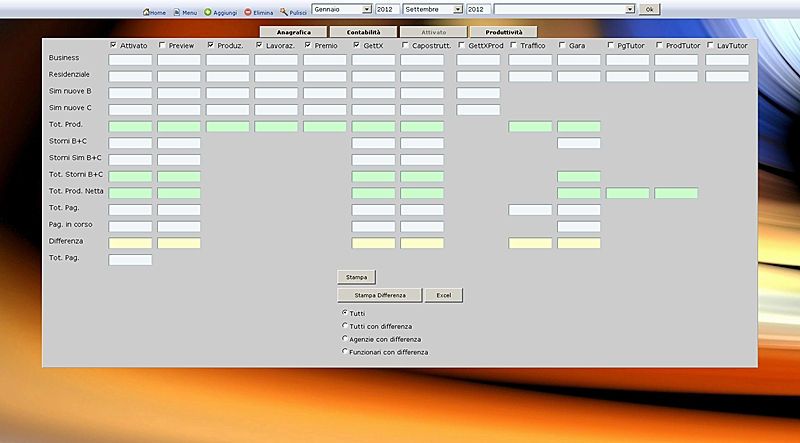800x443 pixels.
Task: Click the green Aggiungi add icon
Action: click(208, 12)
